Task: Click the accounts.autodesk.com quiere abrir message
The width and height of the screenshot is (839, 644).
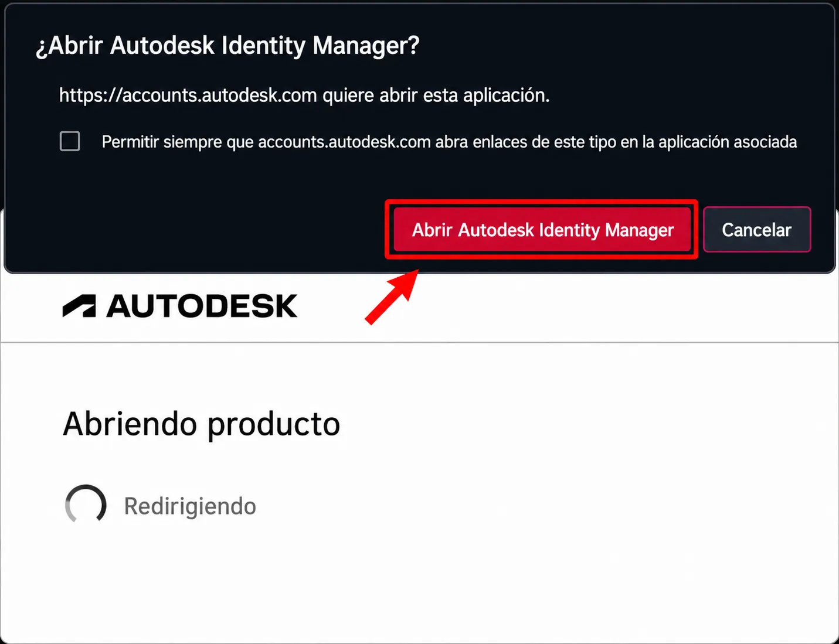Action: pos(304,95)
